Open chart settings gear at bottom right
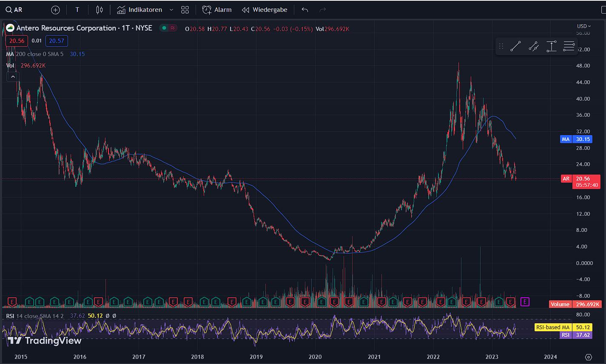The height and width of the screenshot is (364, 606). pyautogui.click(x=589, y=357)
